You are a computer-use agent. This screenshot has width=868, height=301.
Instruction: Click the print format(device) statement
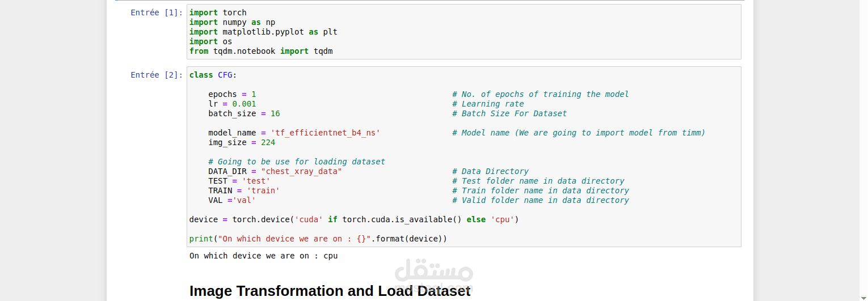(x=318, y=239)
